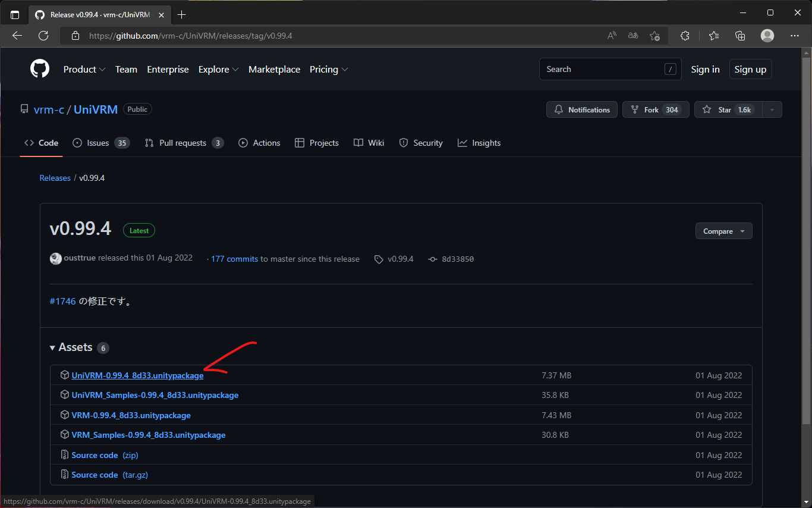812x508 pixels.
Task: Click Enterprise in top navigation
Action: click(168, 70)
